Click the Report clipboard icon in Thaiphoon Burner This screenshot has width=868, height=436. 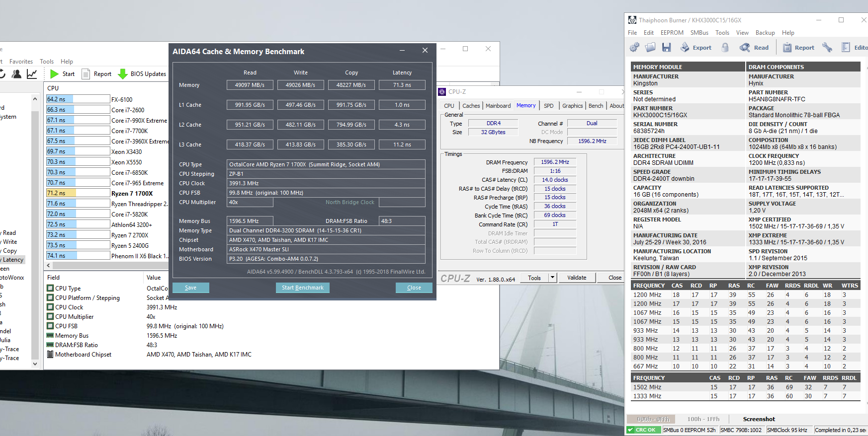(787, 47)
